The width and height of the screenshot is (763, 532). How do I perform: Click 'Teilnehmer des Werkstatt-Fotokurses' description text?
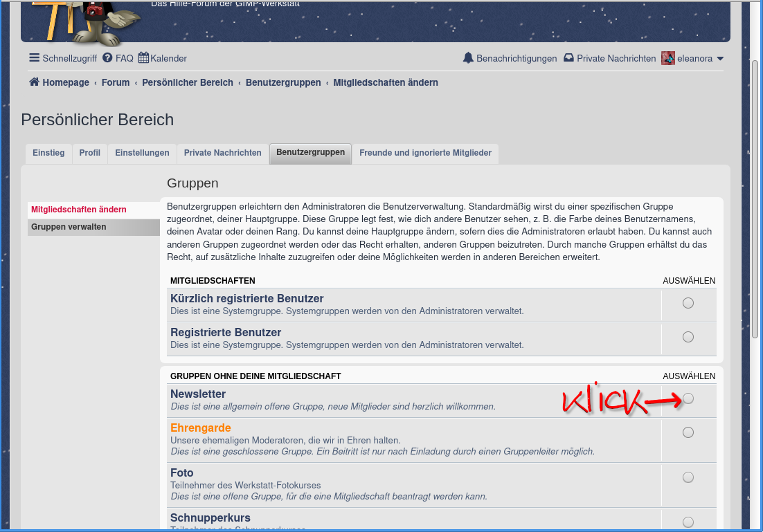click(x=246, y=486)
